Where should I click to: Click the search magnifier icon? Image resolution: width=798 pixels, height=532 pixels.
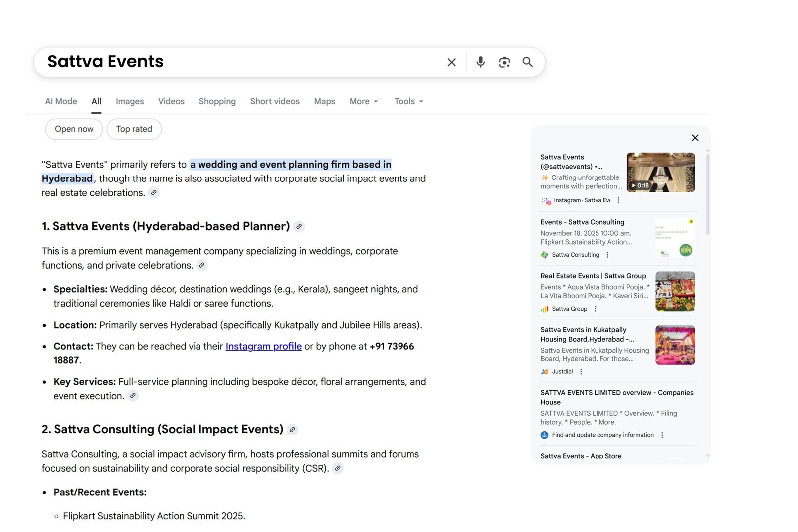(528, 62)
